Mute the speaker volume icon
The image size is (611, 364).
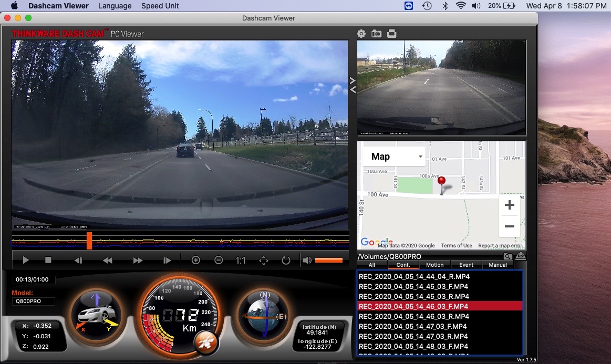(x=307, y=261)
